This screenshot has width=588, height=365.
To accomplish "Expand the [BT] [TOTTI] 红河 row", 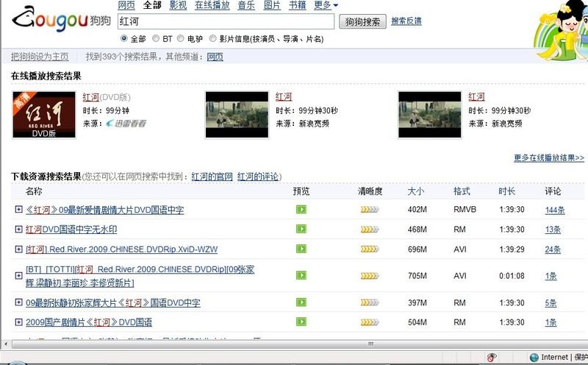I will coord(18,276).
